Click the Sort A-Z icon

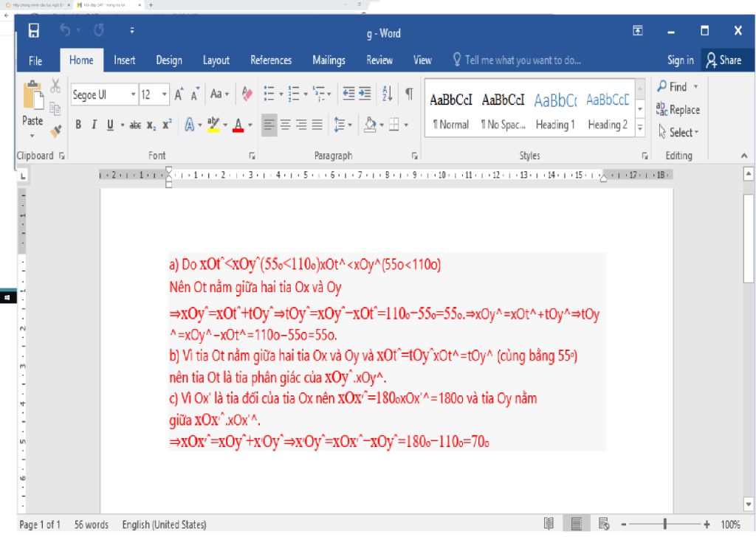click(387, 94)
